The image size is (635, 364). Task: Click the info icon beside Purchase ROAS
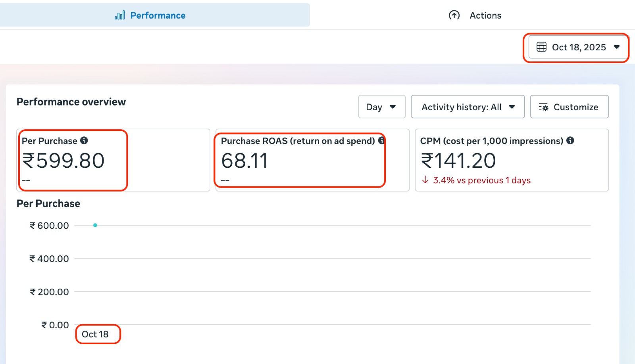pos(382,140)
